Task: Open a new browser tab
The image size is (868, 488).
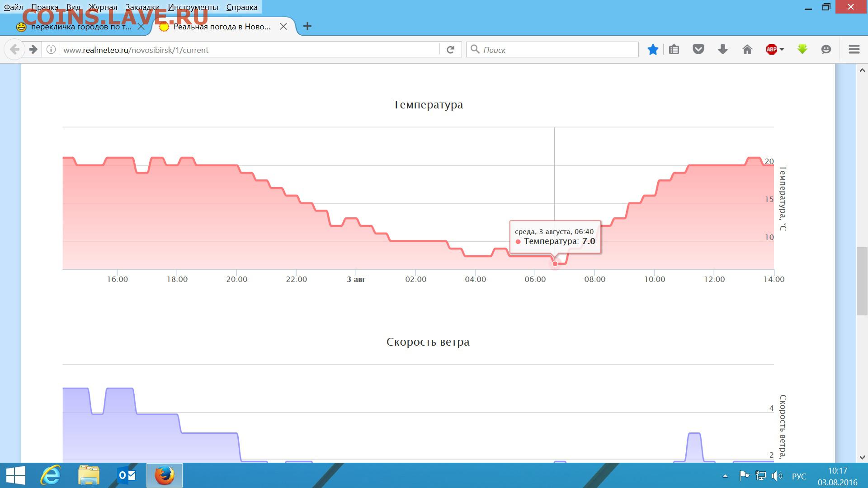Action: click(x=307, y=26)
